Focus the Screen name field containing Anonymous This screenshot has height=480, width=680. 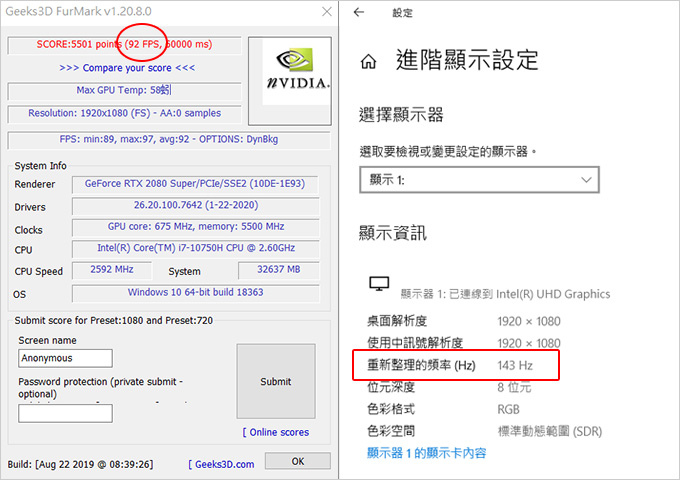pyautogui.click(x=65, y=358)
